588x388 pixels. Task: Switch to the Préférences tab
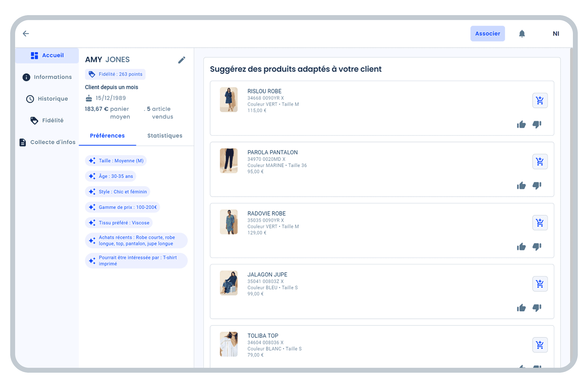(107, 136)
